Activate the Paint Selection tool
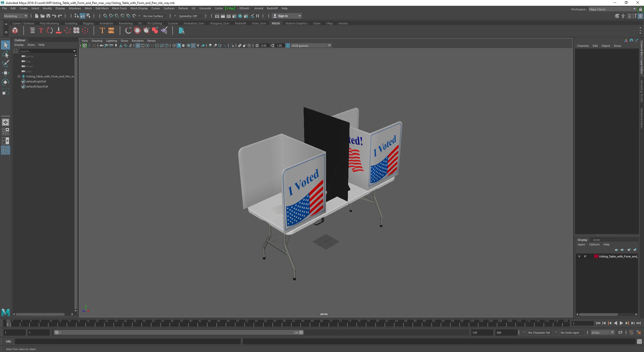The width and height of the screenshot is (644, 352). point(6,64)
